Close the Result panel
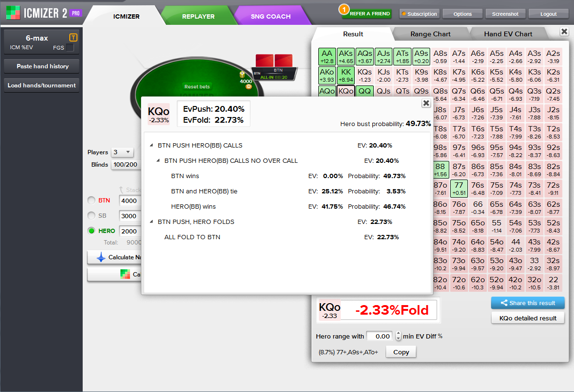This screenshot has height=392, width=574. [564, 32]
